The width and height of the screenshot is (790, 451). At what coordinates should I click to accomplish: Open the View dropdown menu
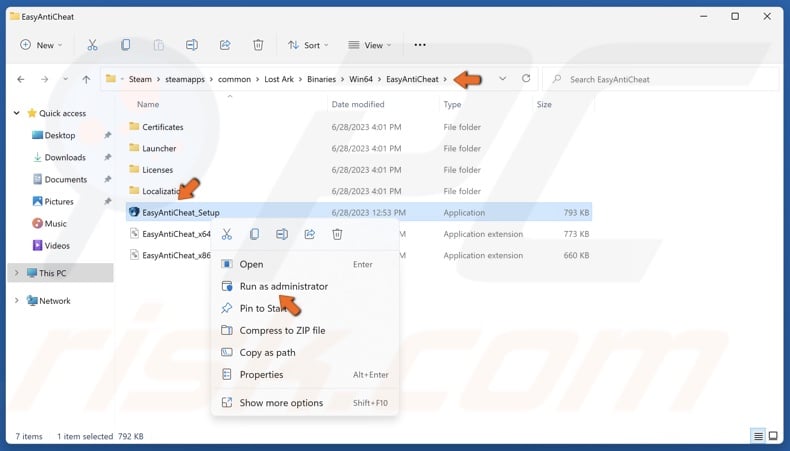tap(370, 45)
